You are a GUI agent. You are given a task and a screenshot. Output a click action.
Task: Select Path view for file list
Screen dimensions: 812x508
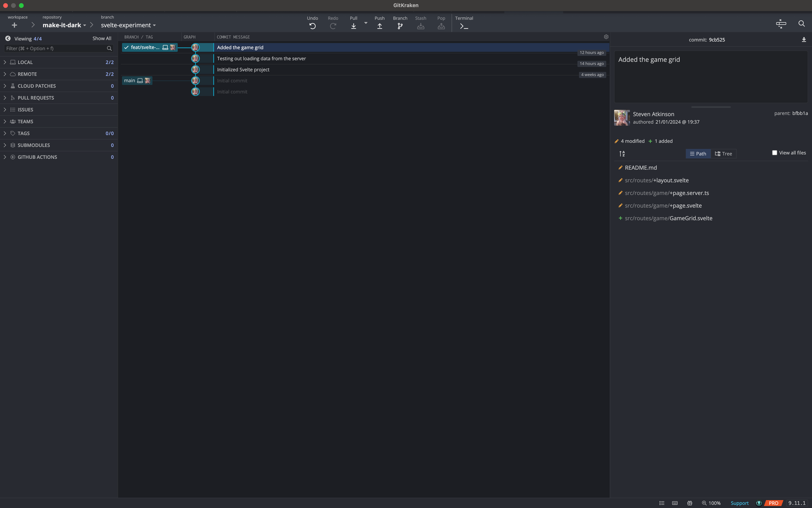click(x=698, y=153)
